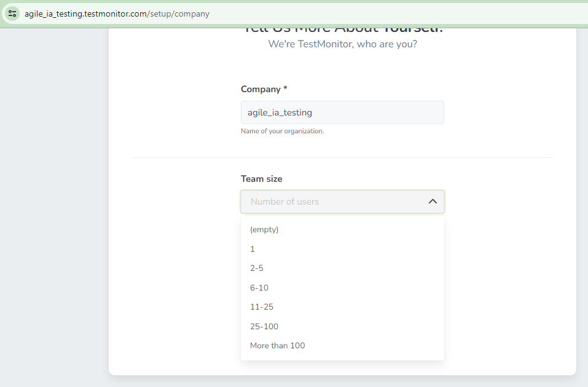This screenshot has width=588, height=387.
Task: Collapse the Team size list with chevron arrow
Action: (x=433, y=201)
